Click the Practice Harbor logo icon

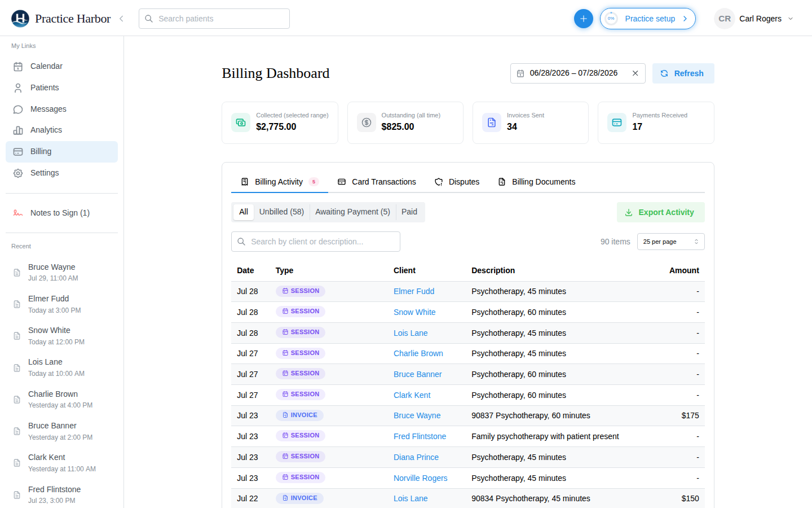20,19
